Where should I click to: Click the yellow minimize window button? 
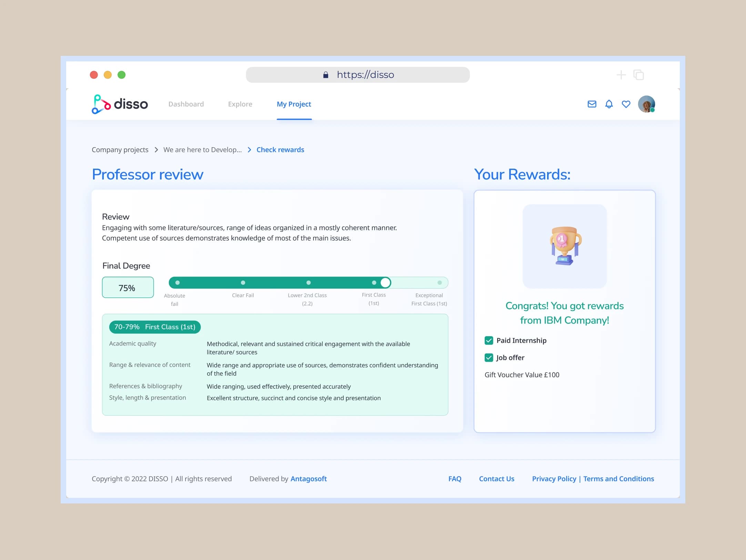click(108, 75)
